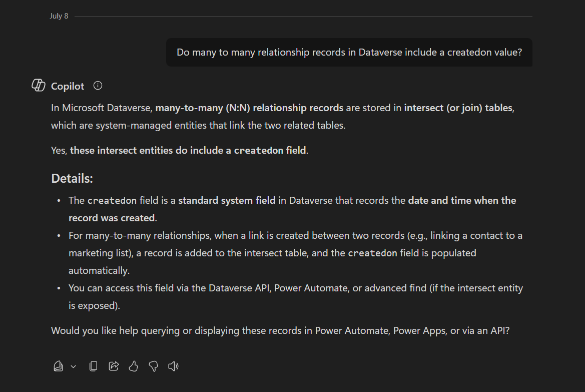Click "date and time when the" bold text
The height and width of the screenshot is (392, 585).
coord(462,200)
